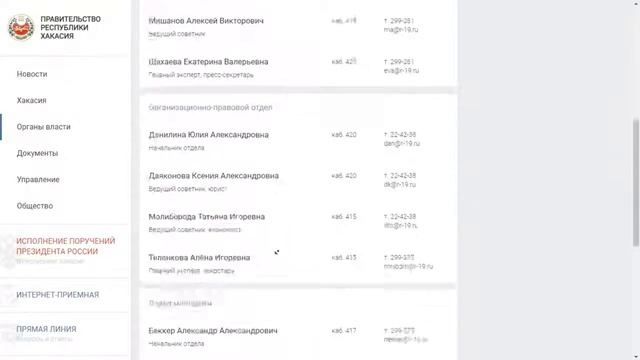Click email of Мишанов Алексей Викторович

tap(401, 29)
